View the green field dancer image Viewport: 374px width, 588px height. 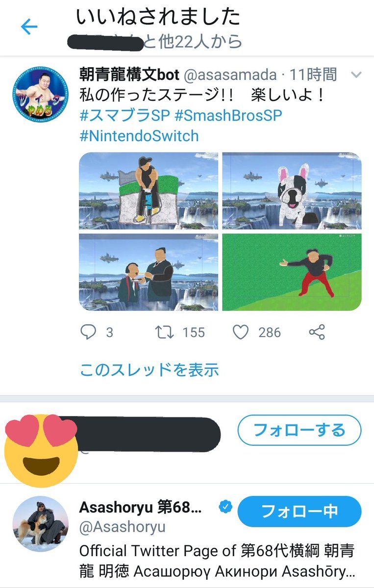[292, 272]
